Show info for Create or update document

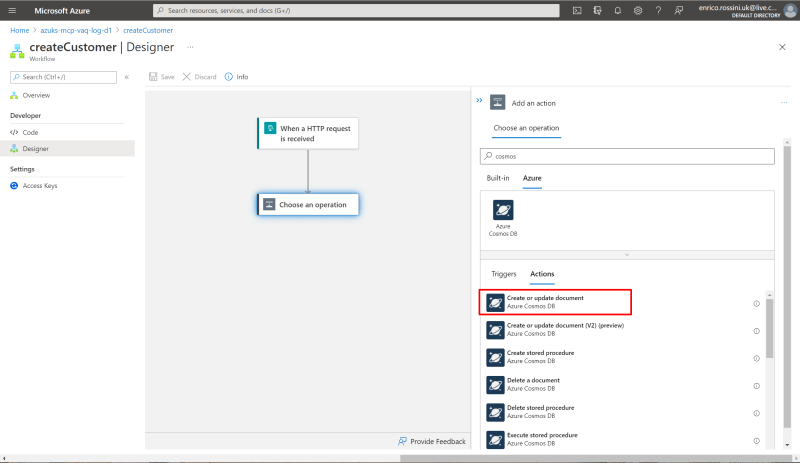[x=757, y=304]
